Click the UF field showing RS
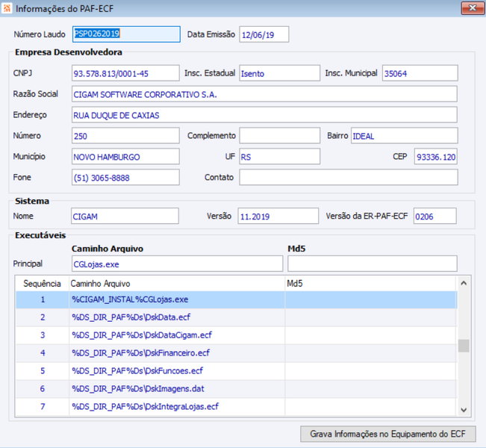486x448 pixels. pos(279,156)
